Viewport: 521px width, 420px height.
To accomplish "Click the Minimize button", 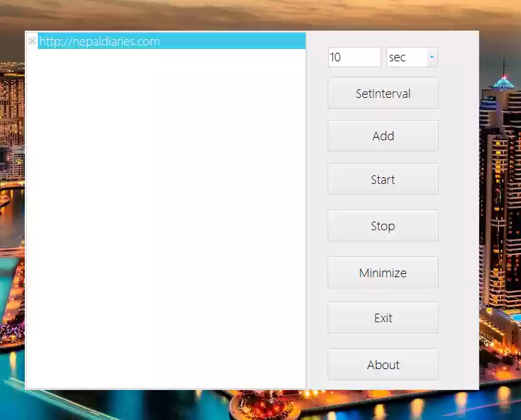I will tap(383, 273).
